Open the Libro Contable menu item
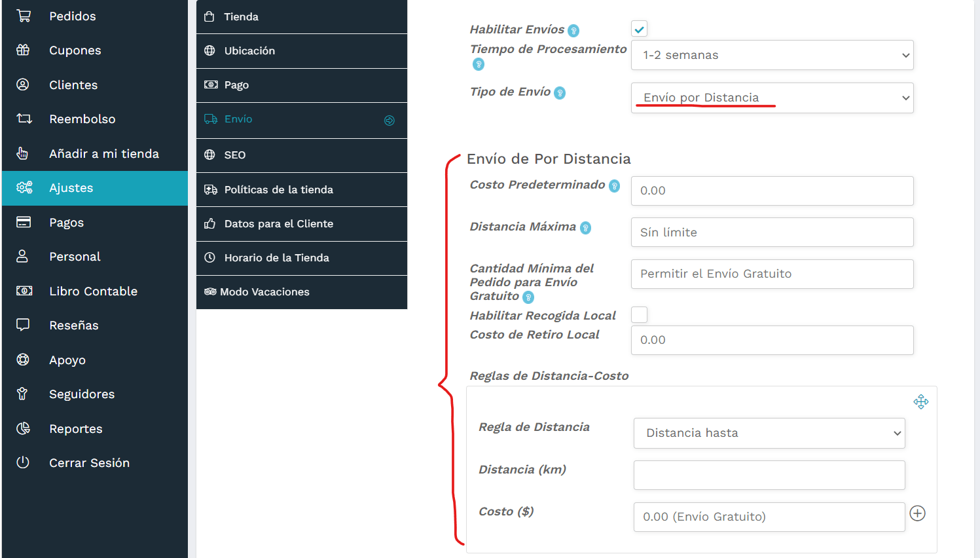980x558 pixels. [93, 291]
